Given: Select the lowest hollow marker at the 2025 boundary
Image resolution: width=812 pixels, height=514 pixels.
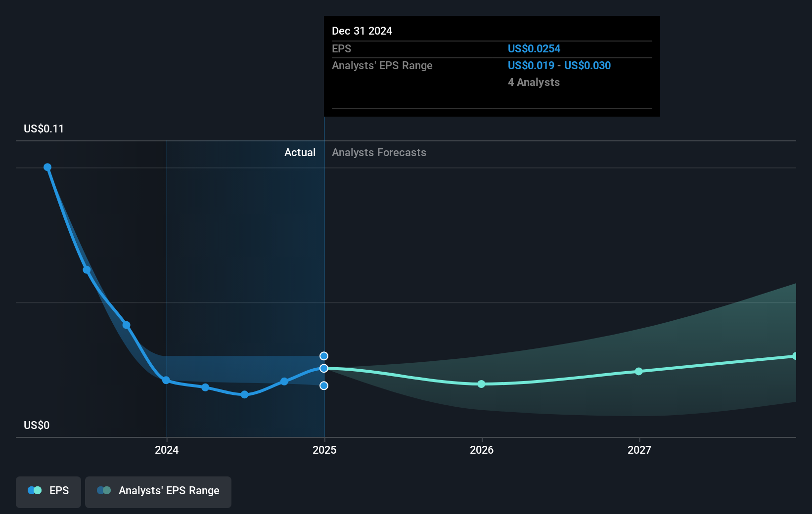Looking at the screenshot, I should pyautogui.click(x=324, y=386).
